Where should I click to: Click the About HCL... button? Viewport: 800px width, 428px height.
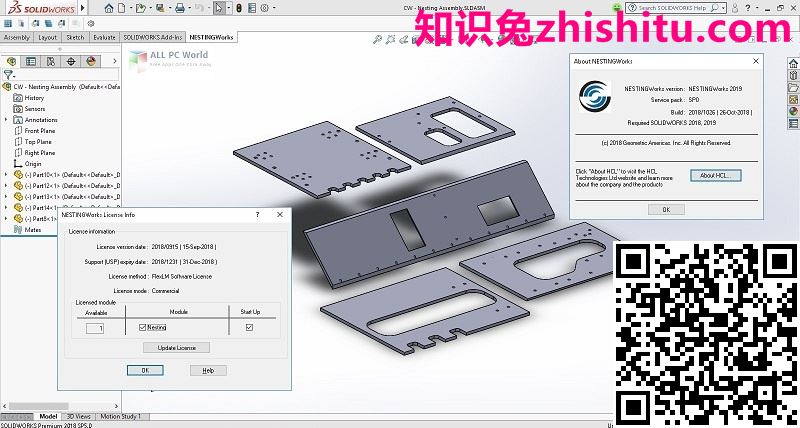(x=715, y=175)
